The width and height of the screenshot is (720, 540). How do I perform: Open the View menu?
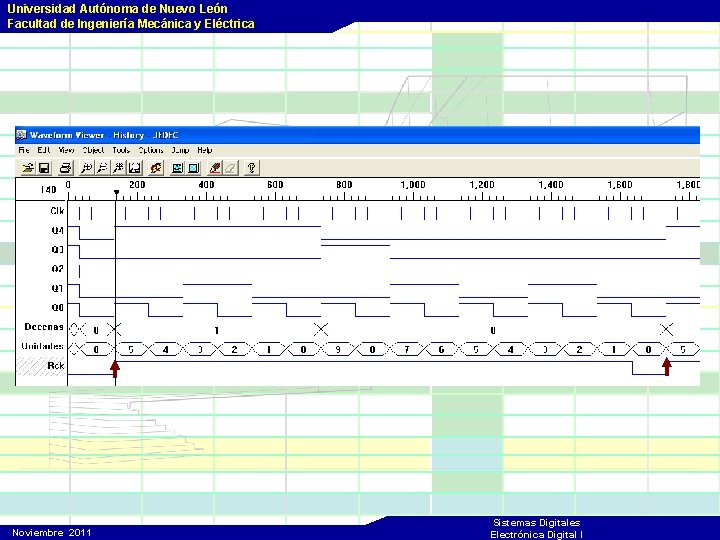(66, 150)
